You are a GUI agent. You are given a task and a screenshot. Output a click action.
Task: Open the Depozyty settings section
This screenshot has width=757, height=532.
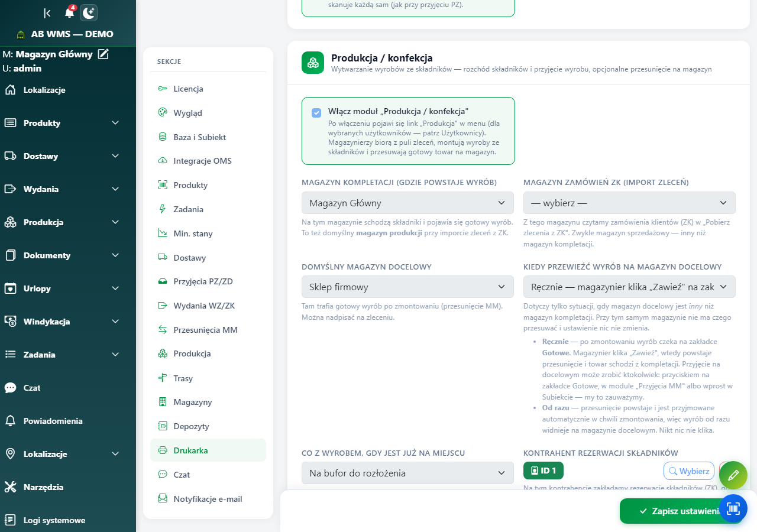click(208, 426)
